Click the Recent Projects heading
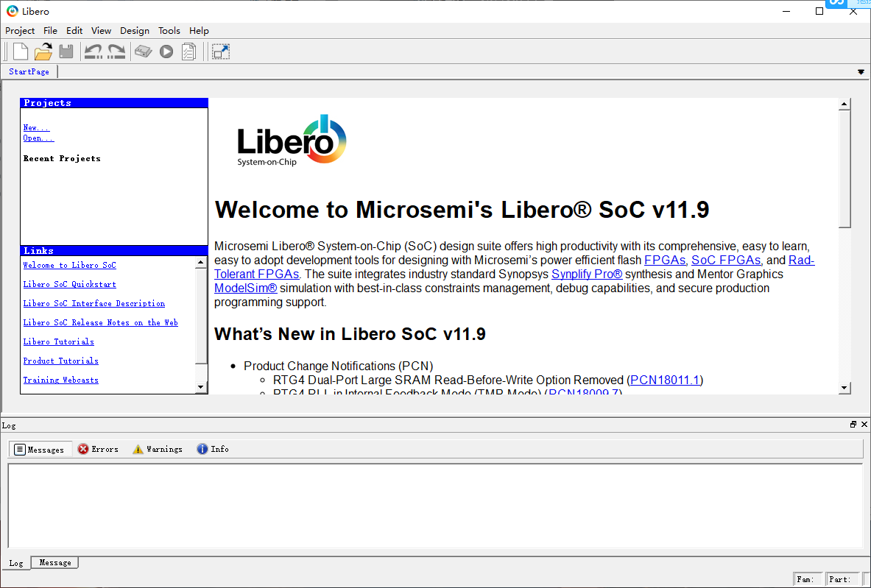 coord(62,159)
